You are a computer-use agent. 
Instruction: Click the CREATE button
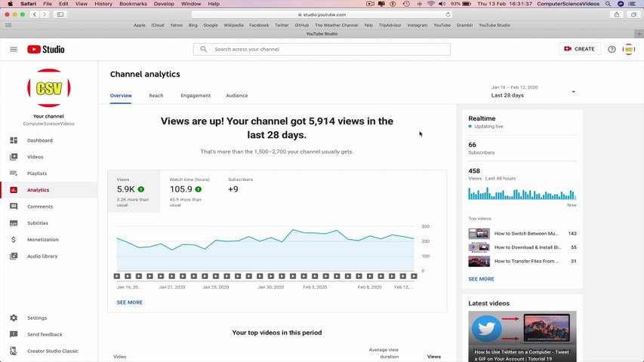pos(580,49)
